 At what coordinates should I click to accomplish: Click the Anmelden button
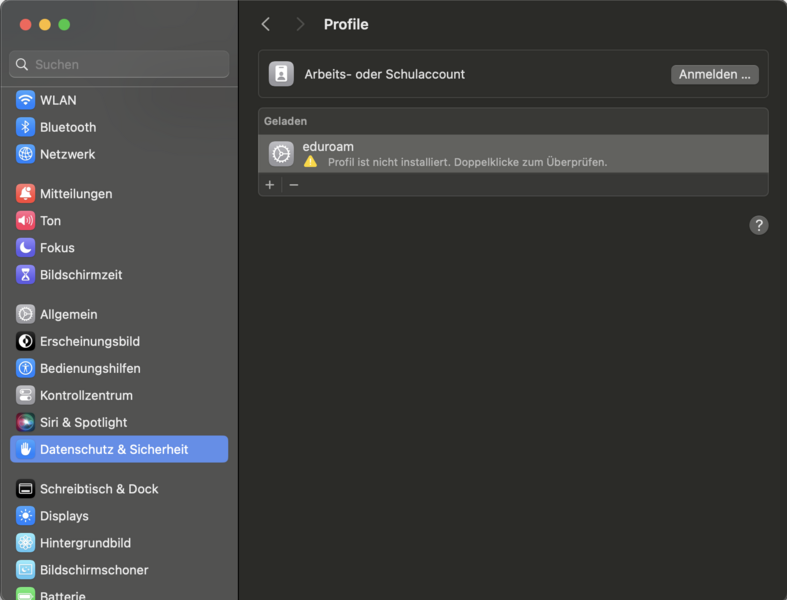point(714,75)
